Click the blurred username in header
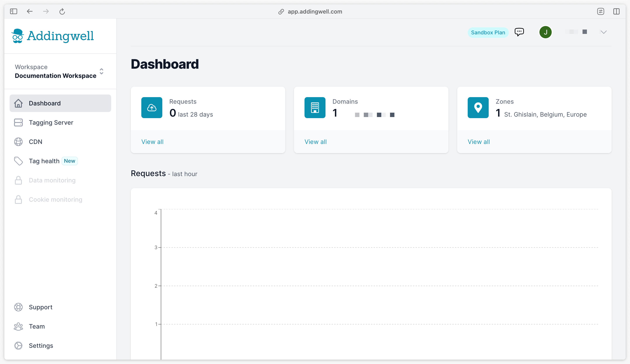The image size is (630, 364). 576,32
